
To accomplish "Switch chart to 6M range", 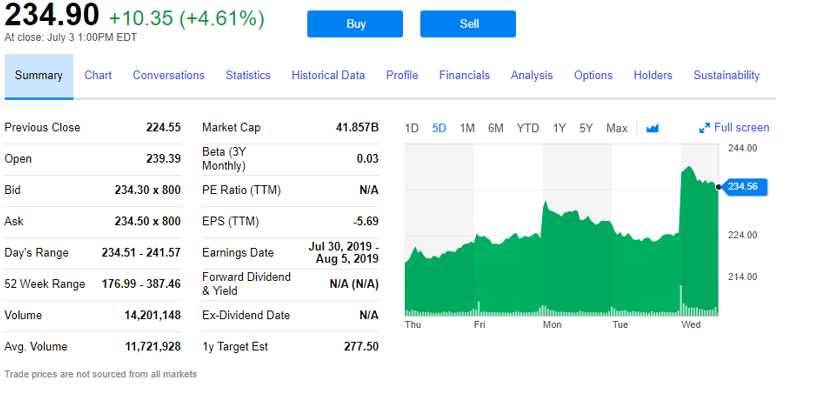I will (x=495, y=128).
